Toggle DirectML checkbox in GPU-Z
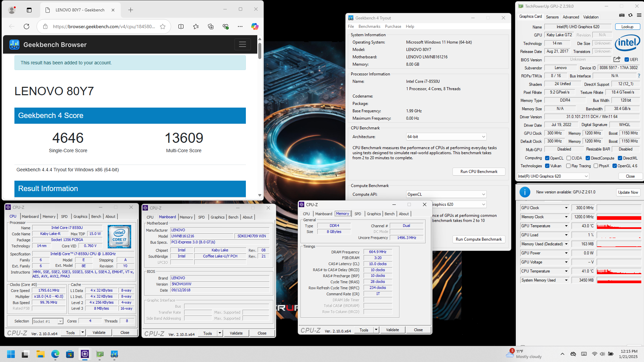 620,158
